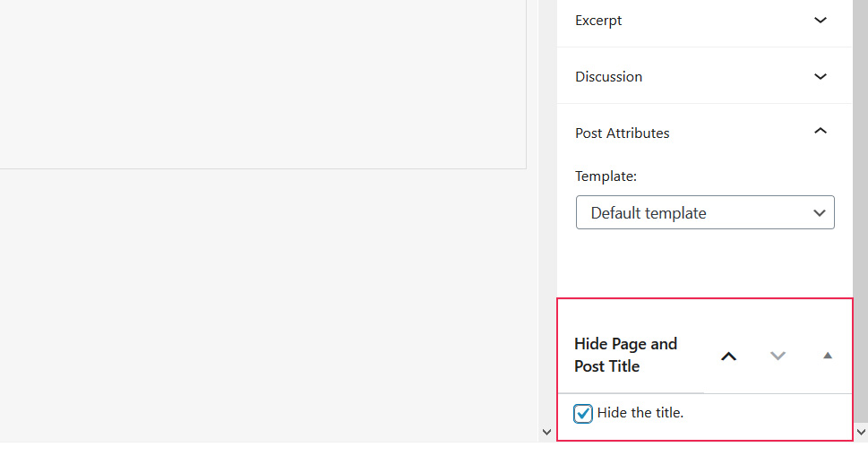
Task: Click the sidebar scroll-down arrow
Action: tap(861, 432)
